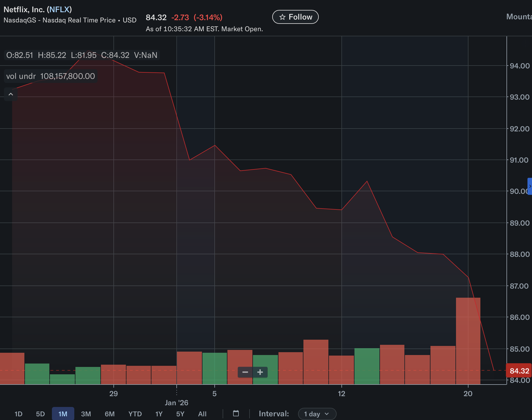Viewport: 532px width, 420px height.
Task: Open the NFLX ticker link
Action: coord(59,9)
